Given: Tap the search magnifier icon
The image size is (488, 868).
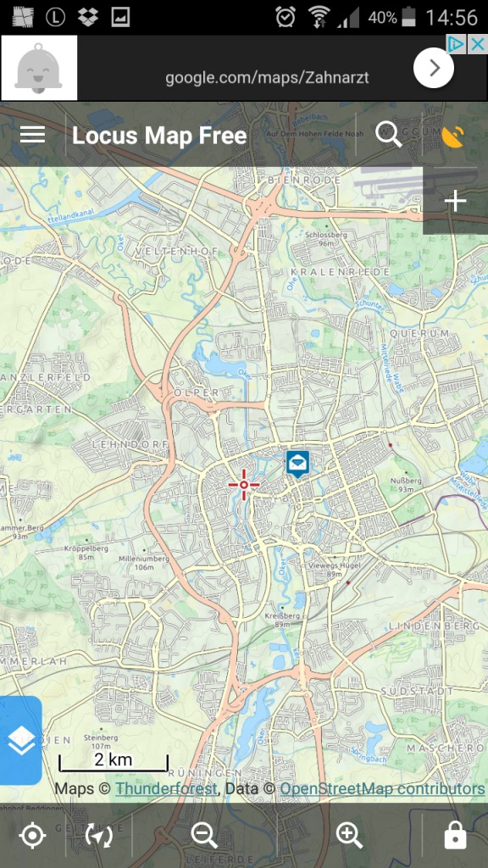Looking at the screenshot, I should click(388, 135).
